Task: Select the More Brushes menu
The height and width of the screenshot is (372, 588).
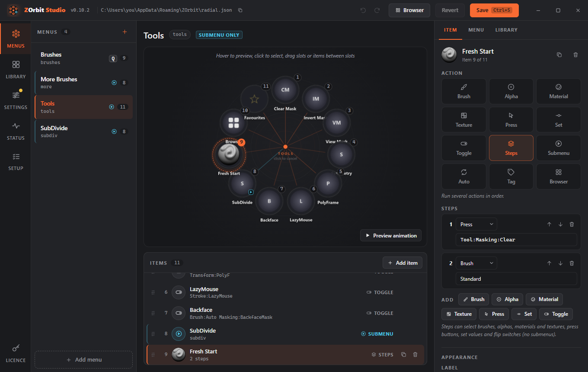Action: (x=83, y=83)
